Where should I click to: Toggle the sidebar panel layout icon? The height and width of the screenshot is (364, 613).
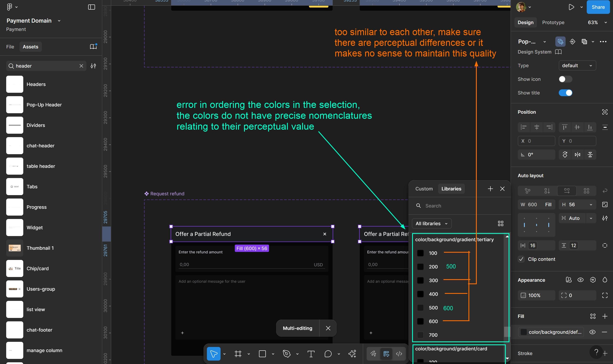(x=91, y=7)
